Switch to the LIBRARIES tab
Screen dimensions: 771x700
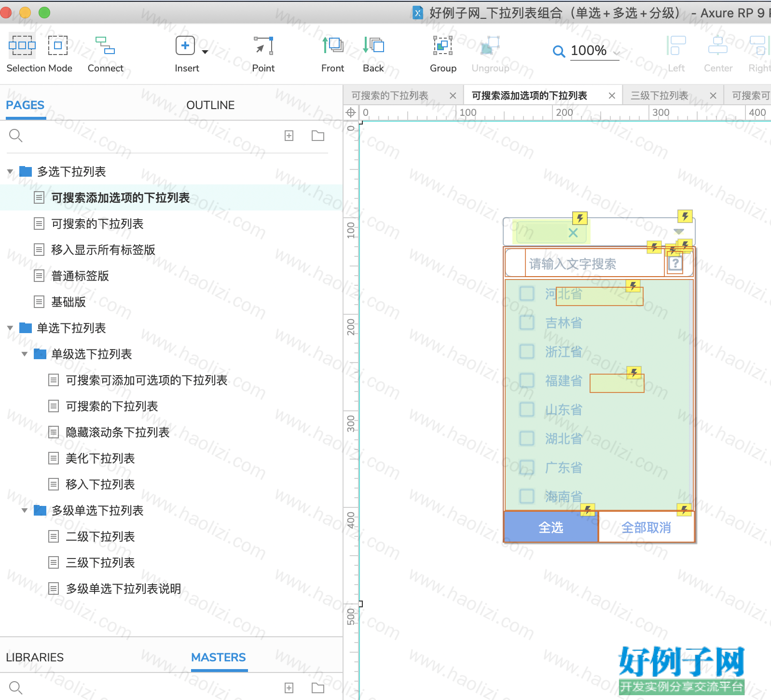point(35,658)
